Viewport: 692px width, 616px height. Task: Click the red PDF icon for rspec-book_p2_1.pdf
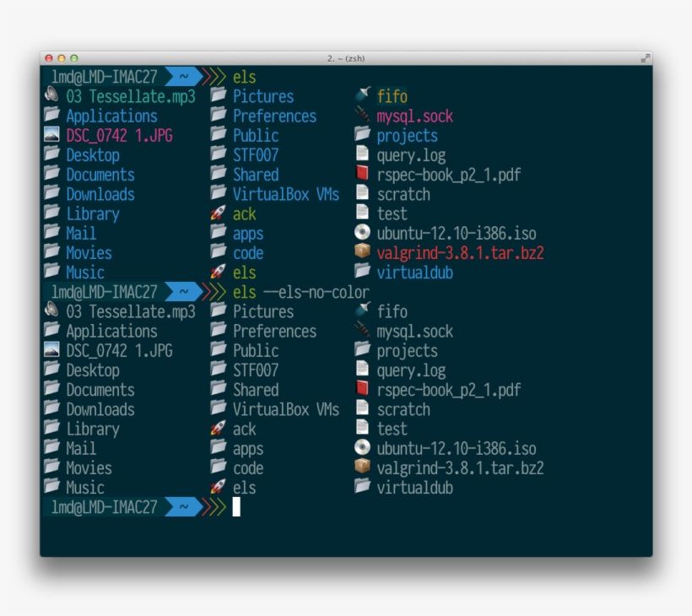[x=361, y=174]
